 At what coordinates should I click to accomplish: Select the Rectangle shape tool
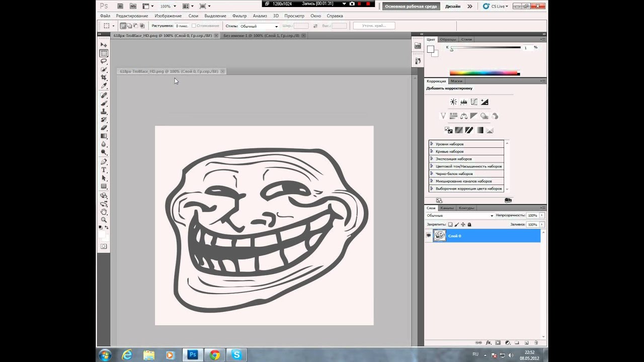104,186
